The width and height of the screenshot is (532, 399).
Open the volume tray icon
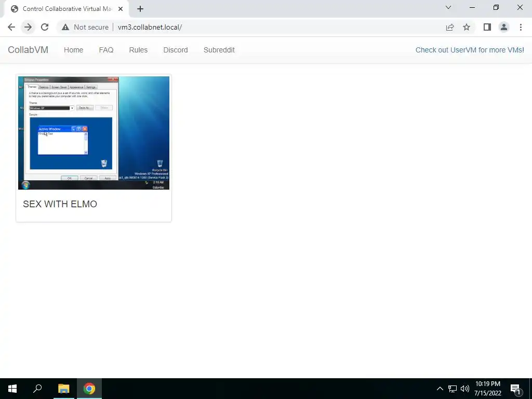465,389
